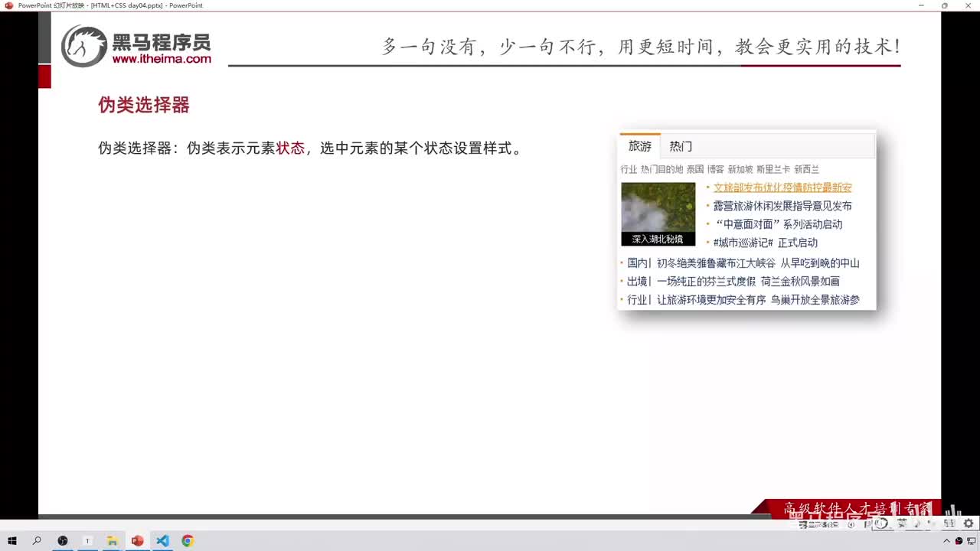The image size is (980, 551).
Task: Click the 国内 category label
Action: pyautogui.click(x=638, y=262)
